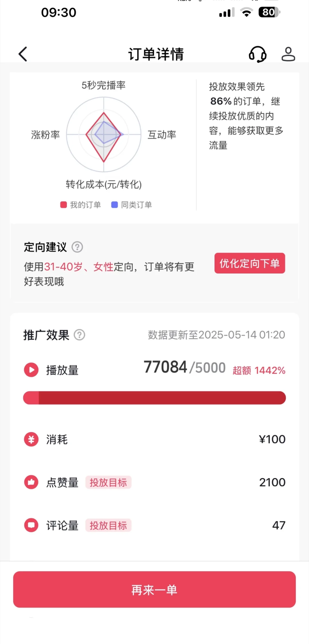Click the 再来一单 button

(154, 589)
